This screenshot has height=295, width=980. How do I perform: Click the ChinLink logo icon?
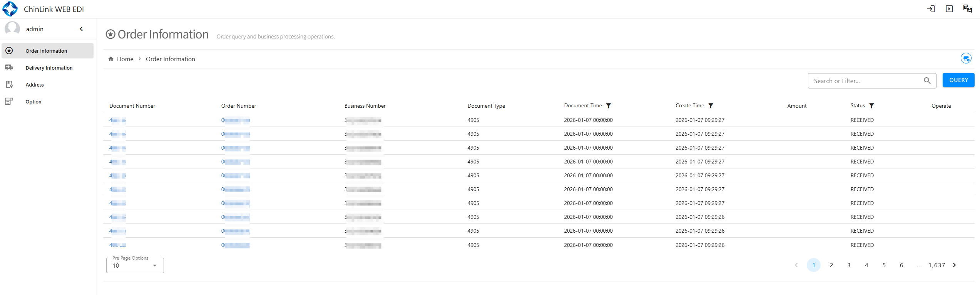pos(10,9)
